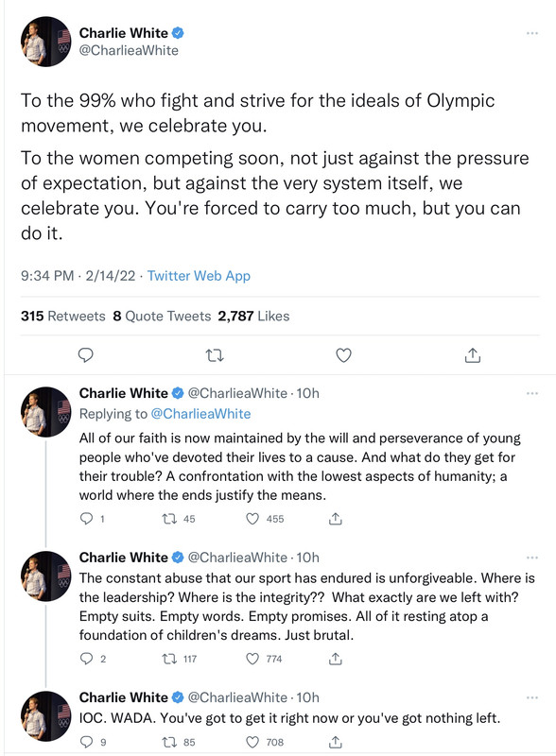Open Charlie White's profile picture at top
Image resolution: width=556 pixels, height=756 pixels.
pyautogui.click(x=45, y=42)
